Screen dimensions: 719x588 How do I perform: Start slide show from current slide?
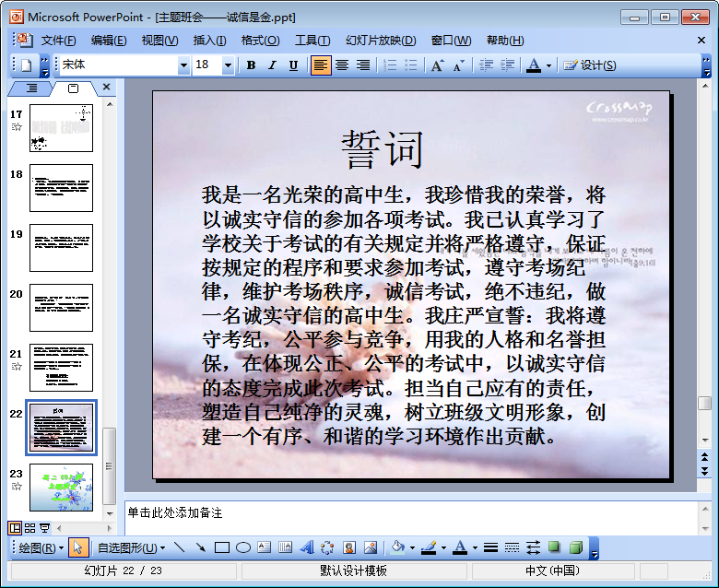coord(44,528)
